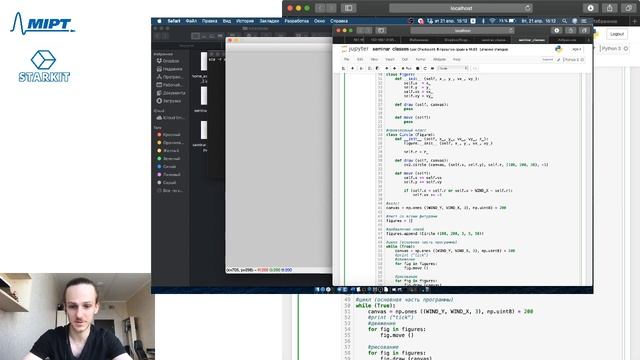Open the Разработка menu
The height and width of the screenshot is (360, 640).
click(x=296, y=21)
